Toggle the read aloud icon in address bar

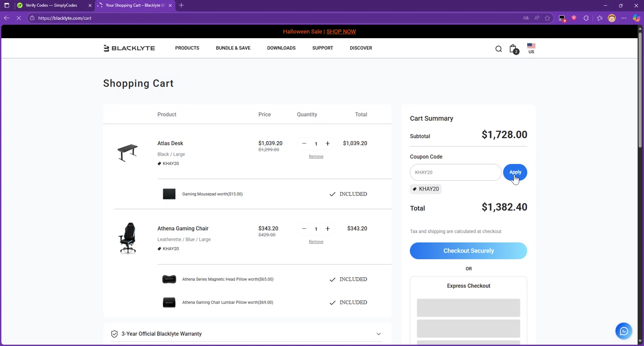click(x=537, y=18)
